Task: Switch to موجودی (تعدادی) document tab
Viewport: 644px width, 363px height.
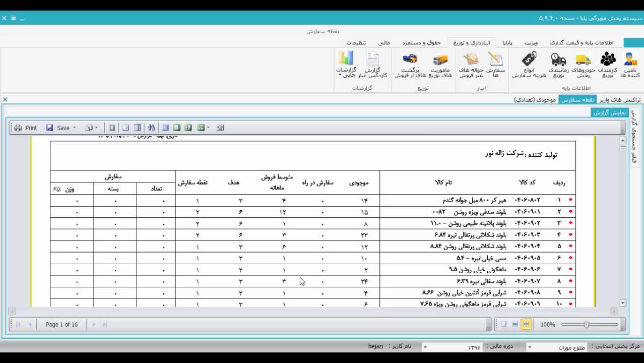Action: click(535, 100)
